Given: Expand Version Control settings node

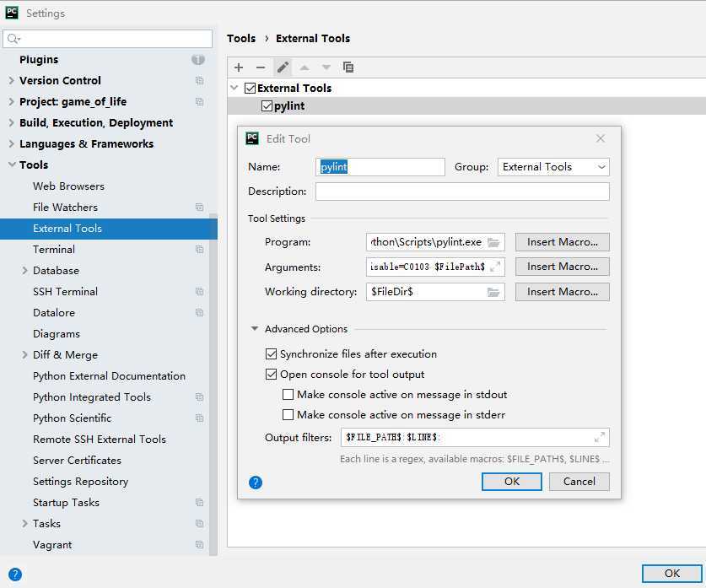Looking at the screenshot, I should tap(11, 81).
